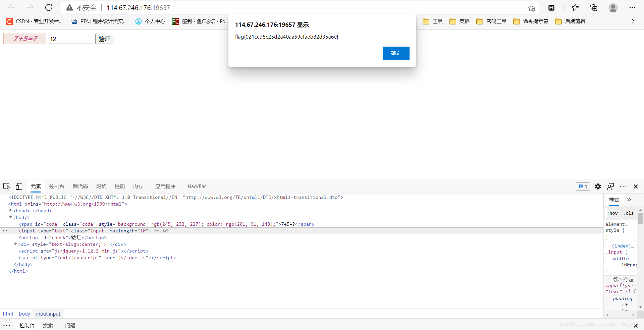Open the issues counter showing 1
The width and height of the screenshot is (644, 330).
pos(583,186)
